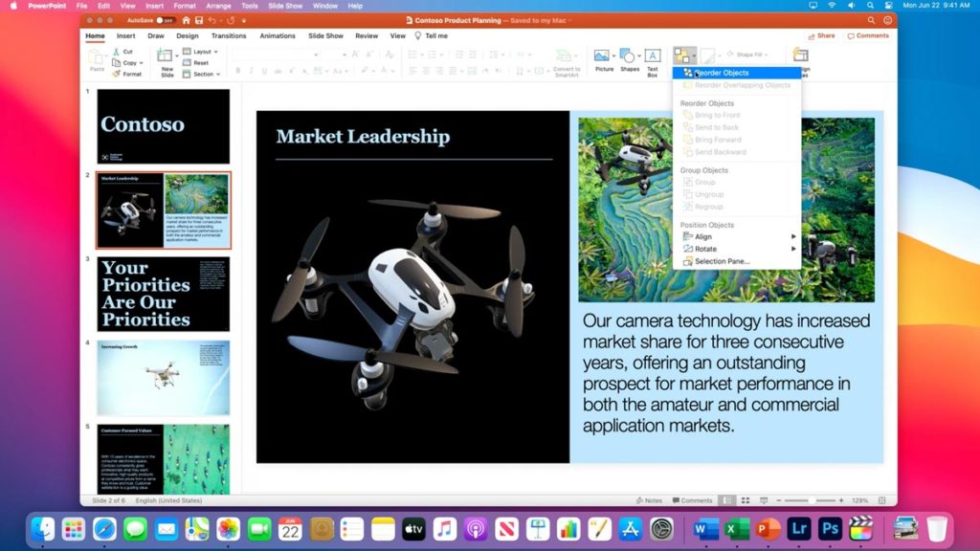Open the Quick Access customize dropdown
This screenshot has height=551, width=980.
(244, 21)
